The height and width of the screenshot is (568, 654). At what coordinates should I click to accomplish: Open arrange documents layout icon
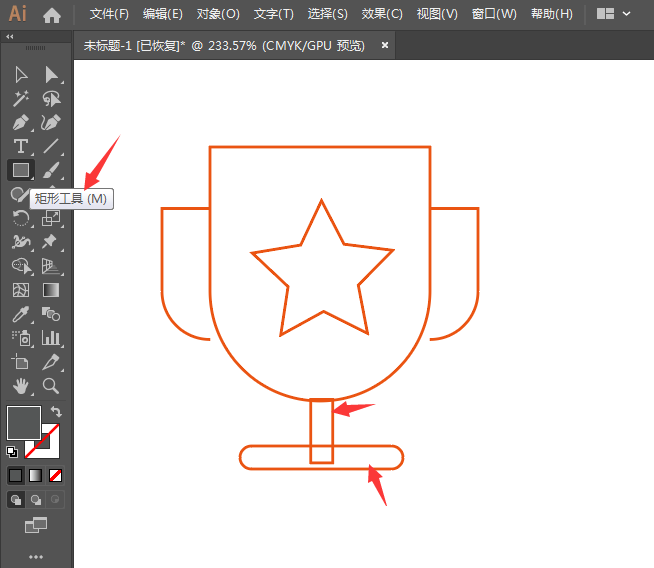[x=605, y=14]
